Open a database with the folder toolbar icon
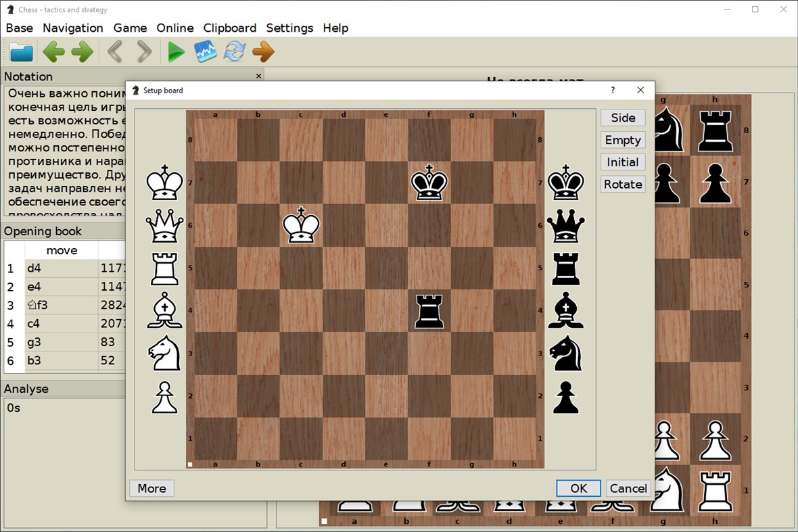798x532 pixels. 21,51
